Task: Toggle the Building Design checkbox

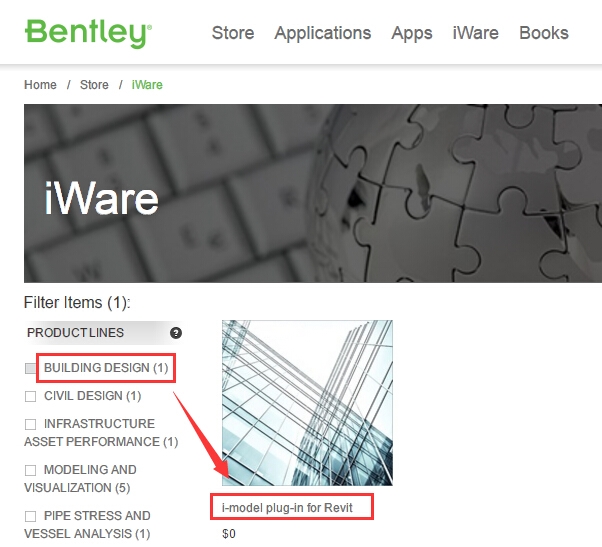Action: (x=30, y=369)
